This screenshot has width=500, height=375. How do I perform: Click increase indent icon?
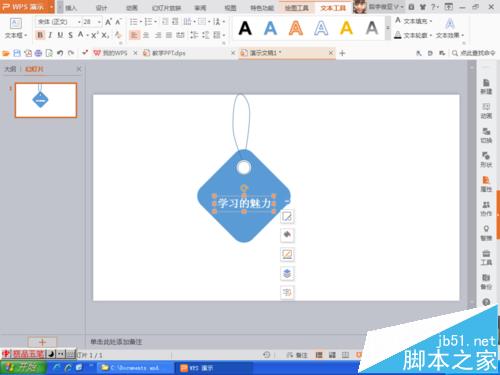(x=175, y=22)
